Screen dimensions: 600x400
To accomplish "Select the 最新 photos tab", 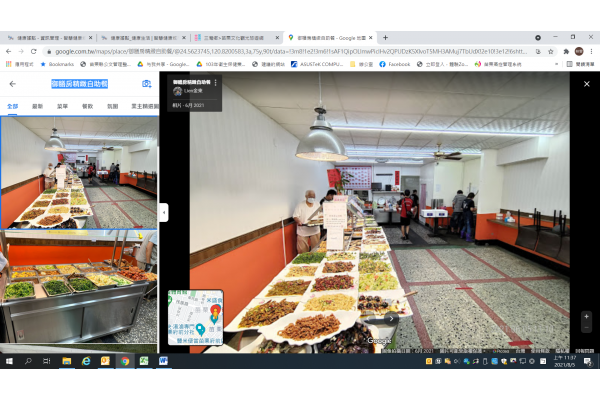I will tap(38, 106).
